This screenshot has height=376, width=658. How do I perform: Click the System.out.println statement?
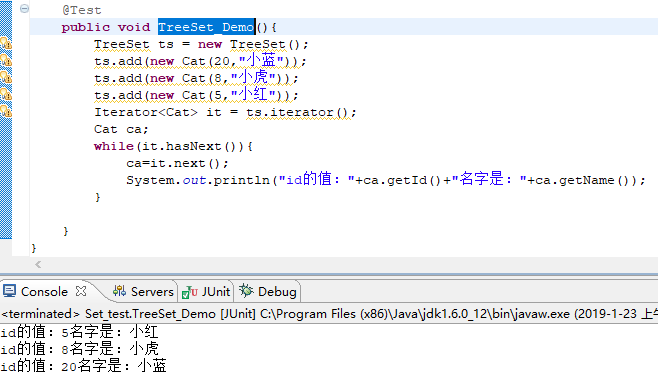[x=386, y=180]
